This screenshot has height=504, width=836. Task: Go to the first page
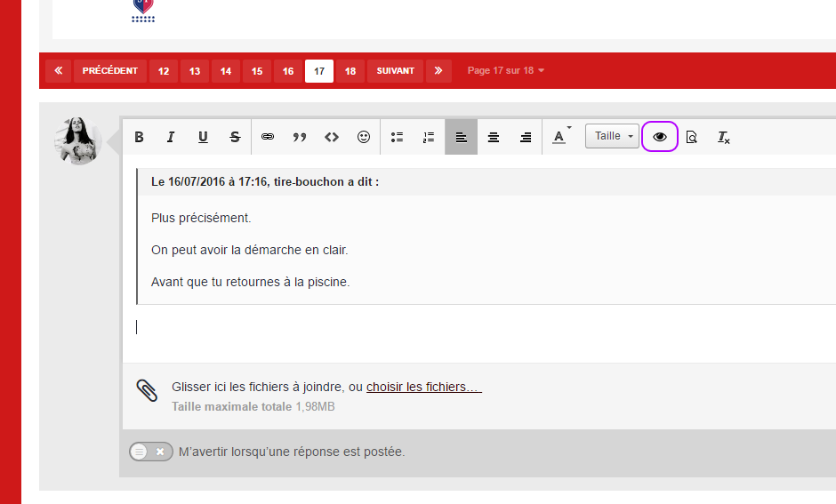58,71
